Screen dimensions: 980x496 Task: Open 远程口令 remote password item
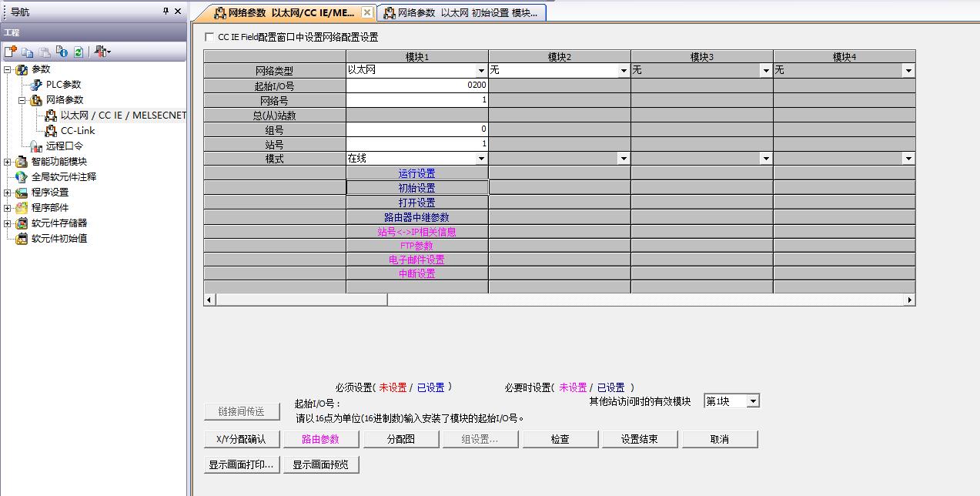64,146
